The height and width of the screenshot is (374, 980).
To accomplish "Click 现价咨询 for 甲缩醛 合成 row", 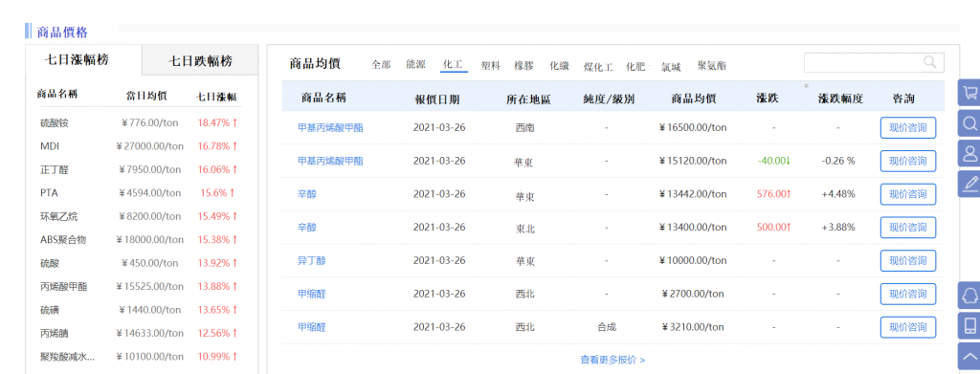I will (x=908, y=327).
